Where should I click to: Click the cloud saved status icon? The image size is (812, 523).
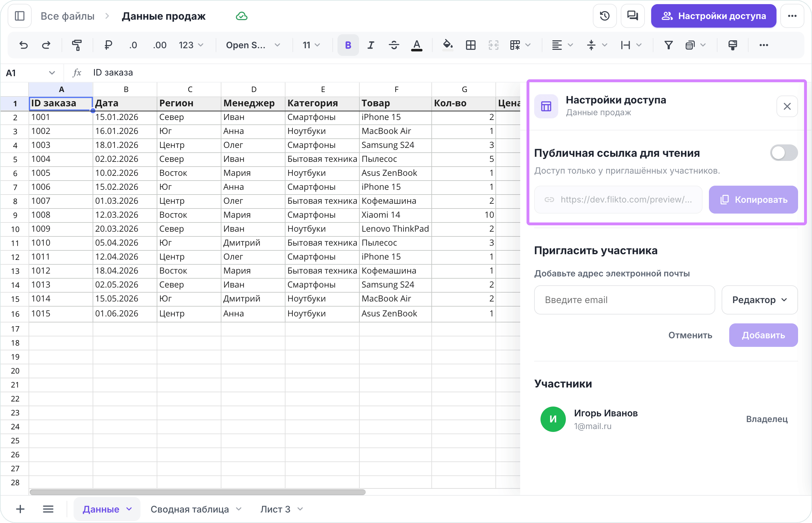tap(242, 16)
